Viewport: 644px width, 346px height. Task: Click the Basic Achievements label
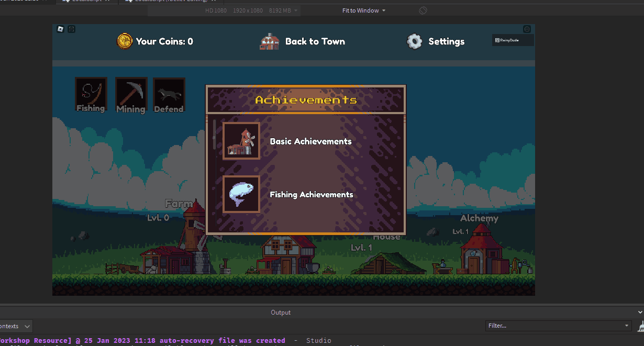coord(310,141)
